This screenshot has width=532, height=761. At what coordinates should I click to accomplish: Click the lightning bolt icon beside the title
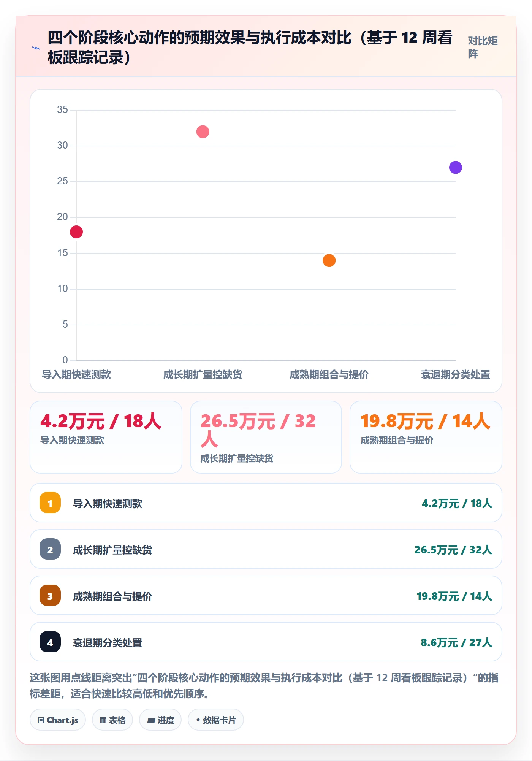tap(36, 48)
